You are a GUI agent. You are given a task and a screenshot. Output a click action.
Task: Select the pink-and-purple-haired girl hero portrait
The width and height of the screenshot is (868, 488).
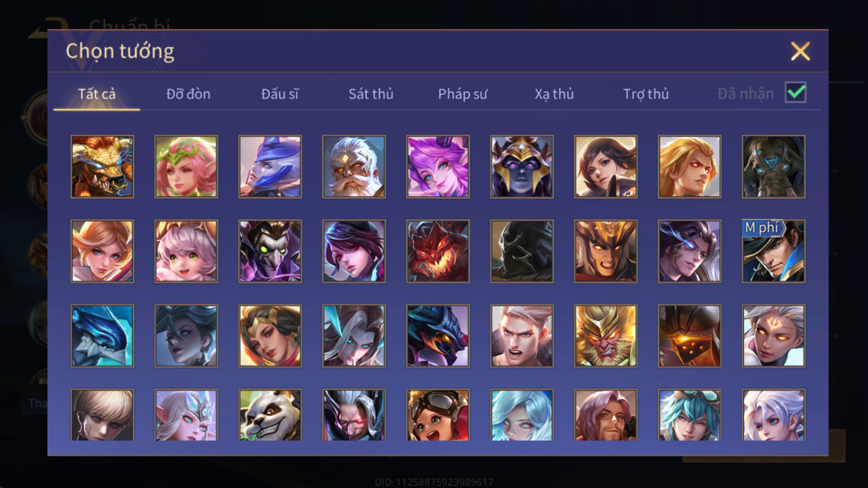438,166
